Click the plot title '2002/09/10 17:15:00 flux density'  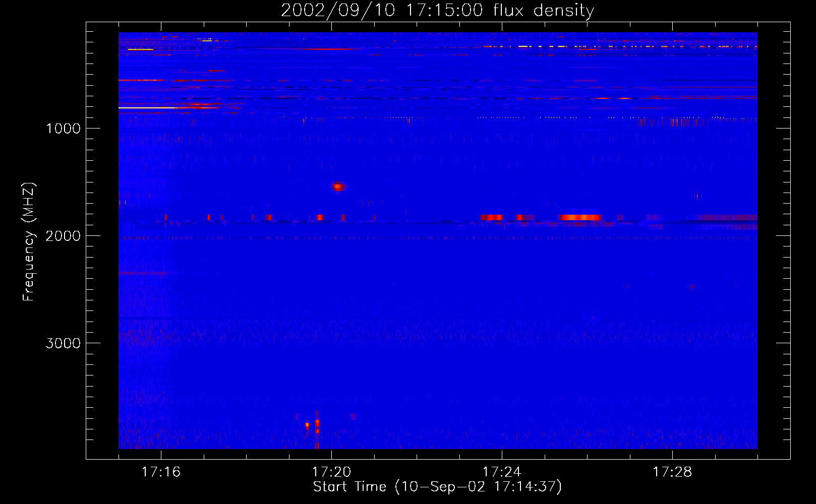point(437,10)
